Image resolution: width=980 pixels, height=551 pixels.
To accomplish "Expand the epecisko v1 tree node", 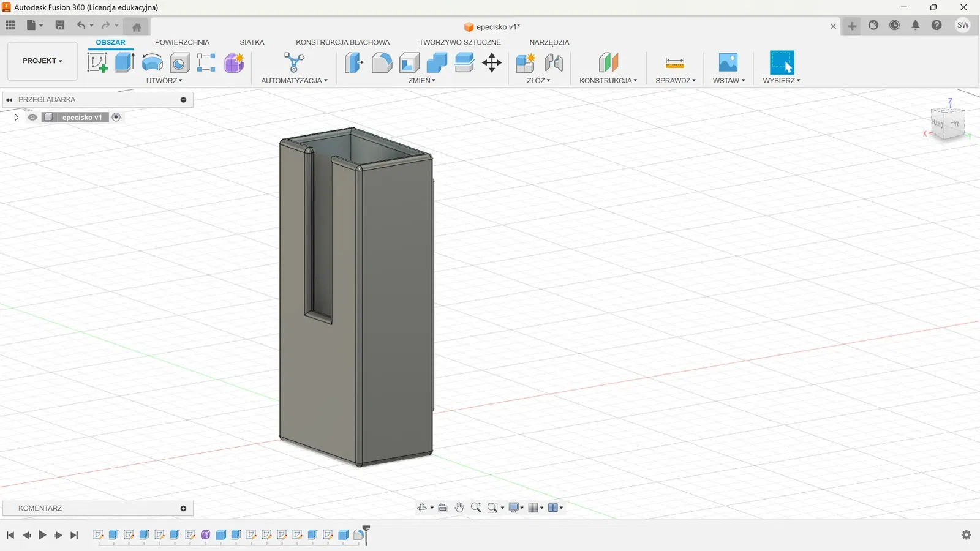I will coord(17,118).
